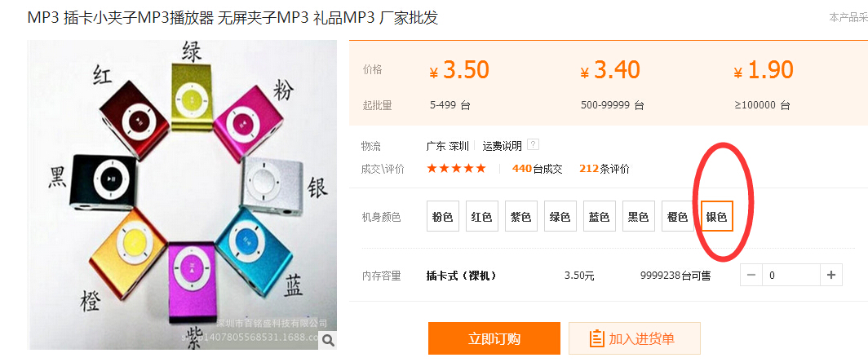The width and height of the screenshot is (868, 362).
Task: Open the 212条评价 reviews link
Action: click(x=604, y=169)
